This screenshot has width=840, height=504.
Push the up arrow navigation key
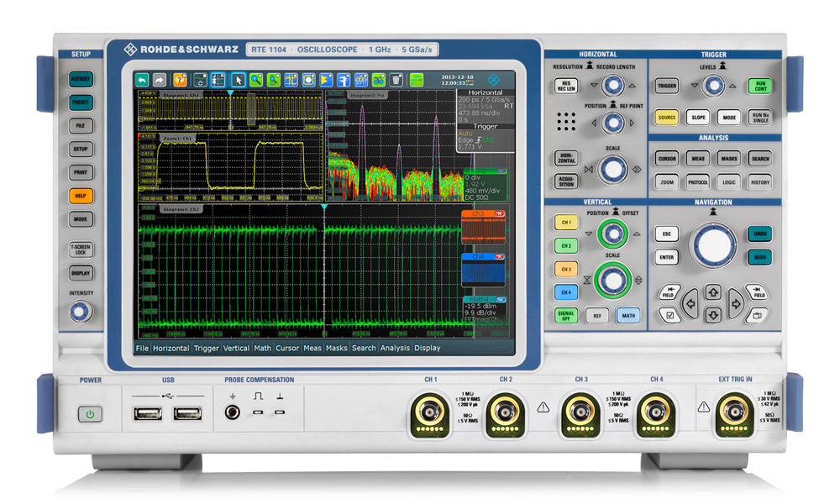click(x=713, y=292)
